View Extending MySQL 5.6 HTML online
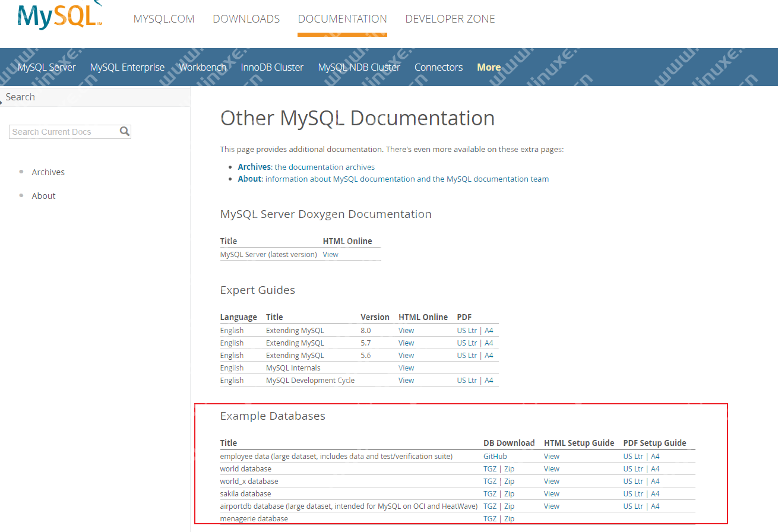Screen dimensions: 778x532 (406, 355)
